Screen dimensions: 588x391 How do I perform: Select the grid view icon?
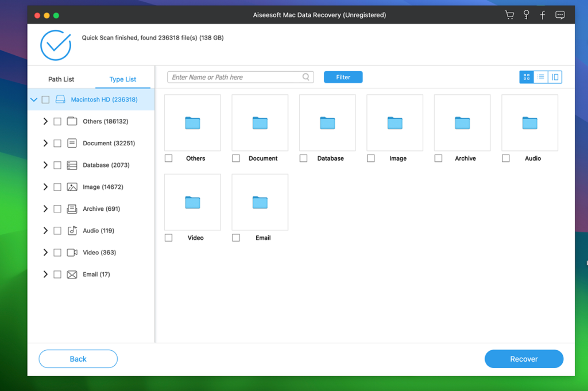coord(527,76)
